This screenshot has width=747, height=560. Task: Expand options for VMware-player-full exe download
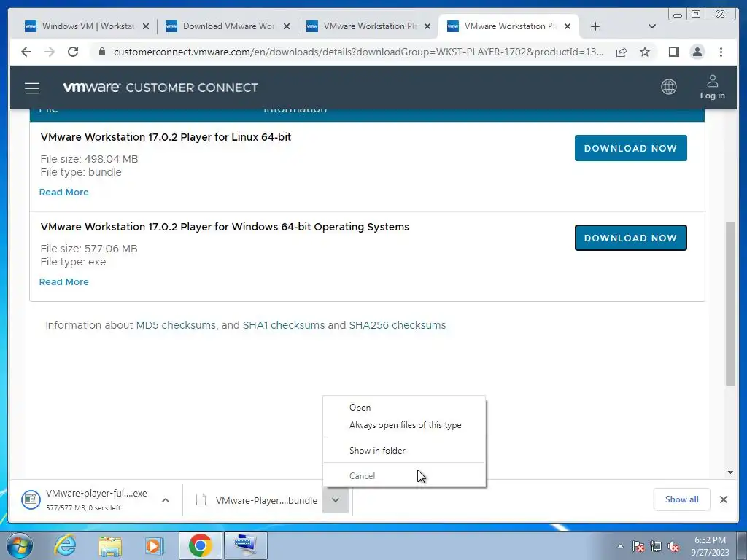(x=166, y=500)
